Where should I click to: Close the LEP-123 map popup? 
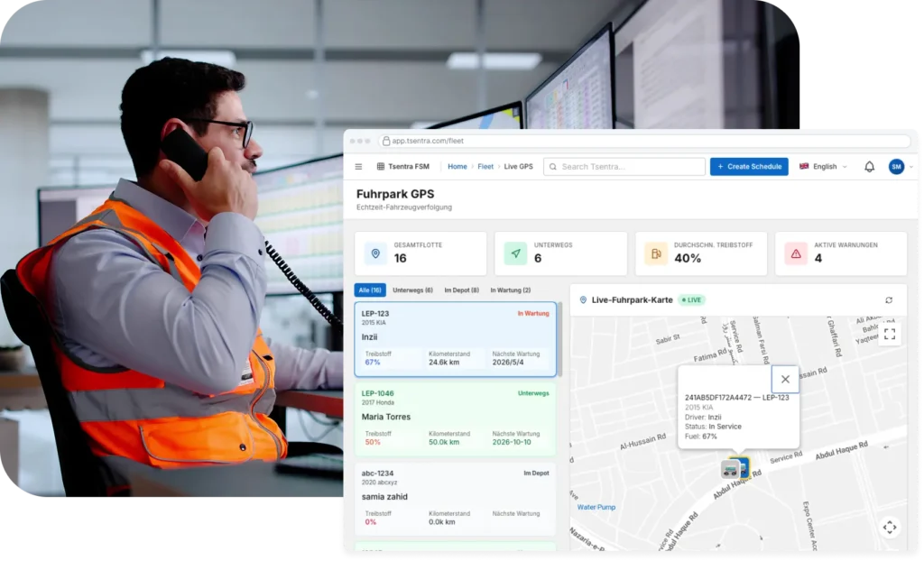pyautogui.click(x=786, y=380)
